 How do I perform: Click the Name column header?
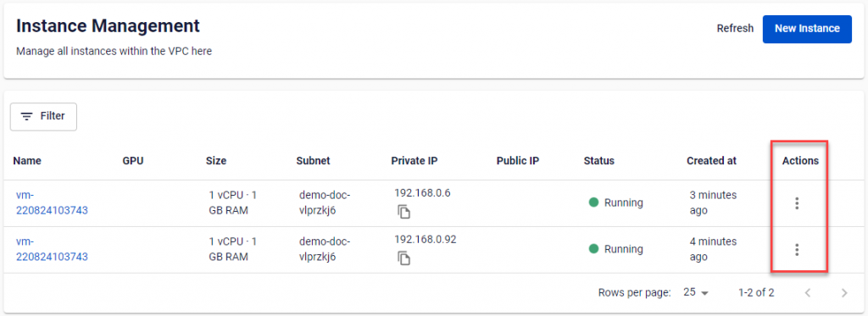(x=27, y=161)
